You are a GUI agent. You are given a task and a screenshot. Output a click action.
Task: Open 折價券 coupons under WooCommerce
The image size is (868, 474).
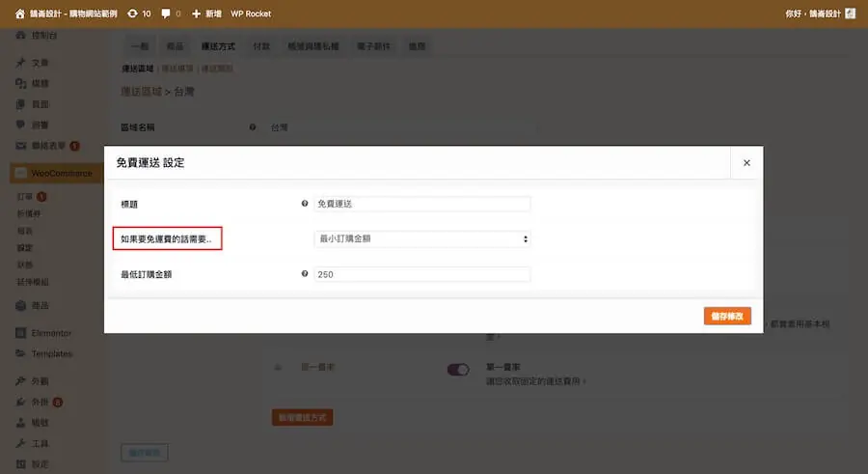point(29,213)
